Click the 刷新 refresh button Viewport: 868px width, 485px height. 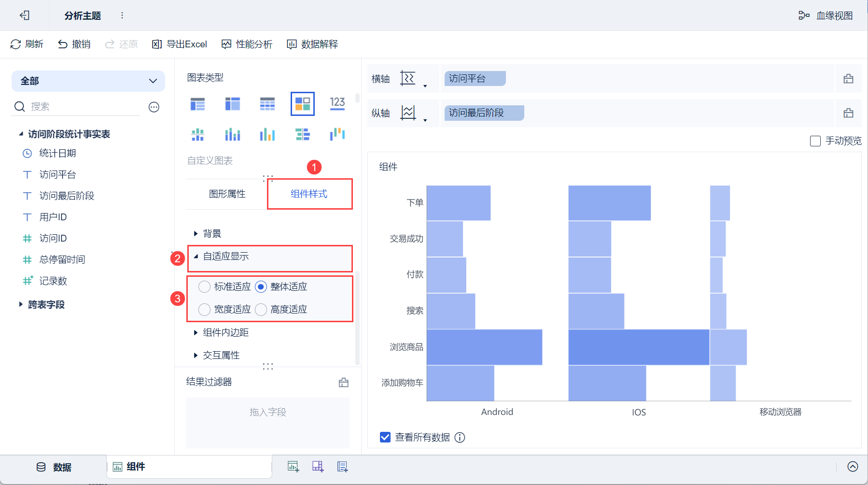point(27,44)
